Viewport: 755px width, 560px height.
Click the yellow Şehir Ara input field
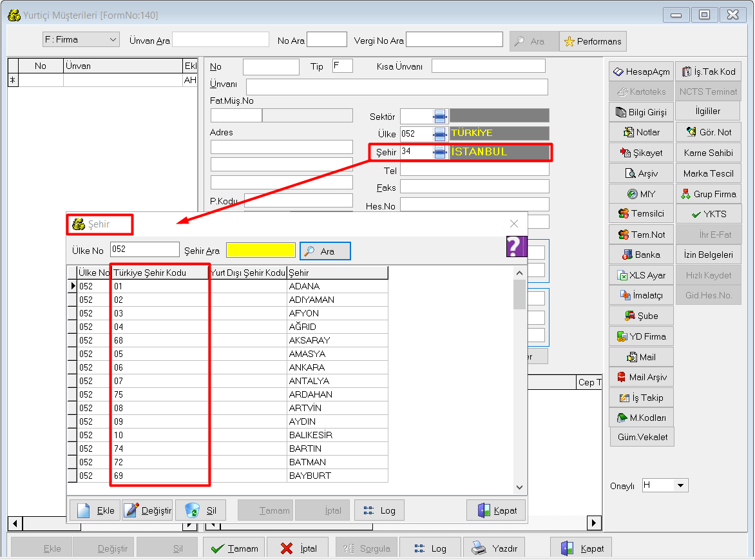tap(261, 250)
